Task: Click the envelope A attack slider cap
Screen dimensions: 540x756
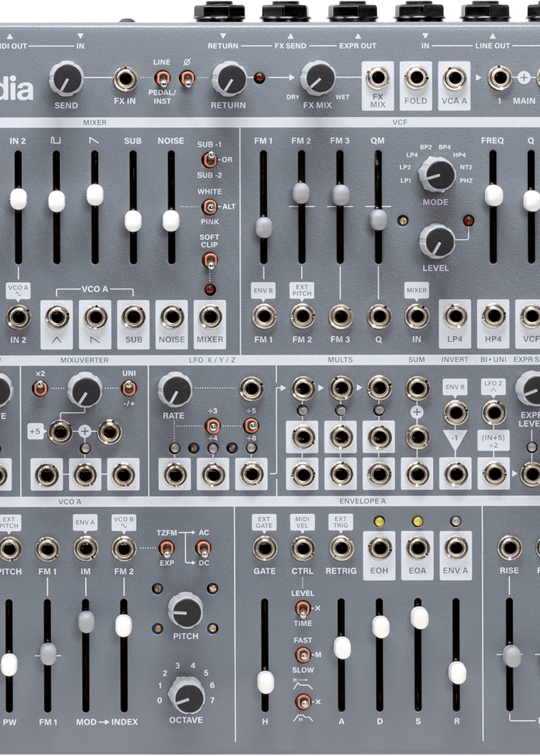Action: (342, 648)
